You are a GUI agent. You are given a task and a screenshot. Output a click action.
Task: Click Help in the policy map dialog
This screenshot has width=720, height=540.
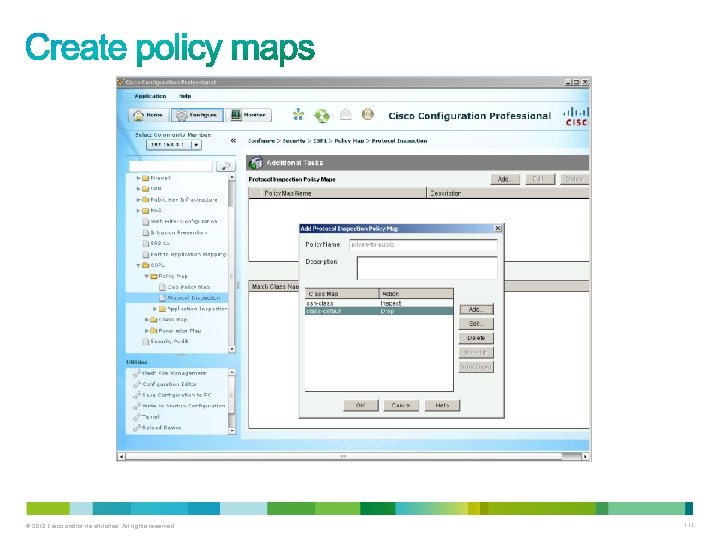coord(442,405)
